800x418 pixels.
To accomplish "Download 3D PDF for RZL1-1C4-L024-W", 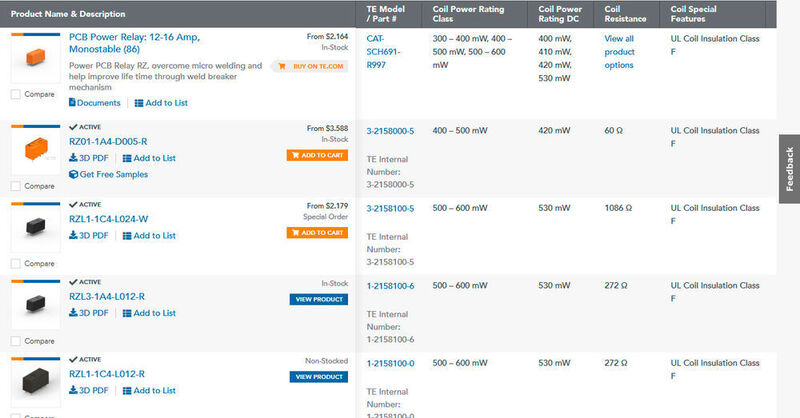I will (x=89, y=236).
